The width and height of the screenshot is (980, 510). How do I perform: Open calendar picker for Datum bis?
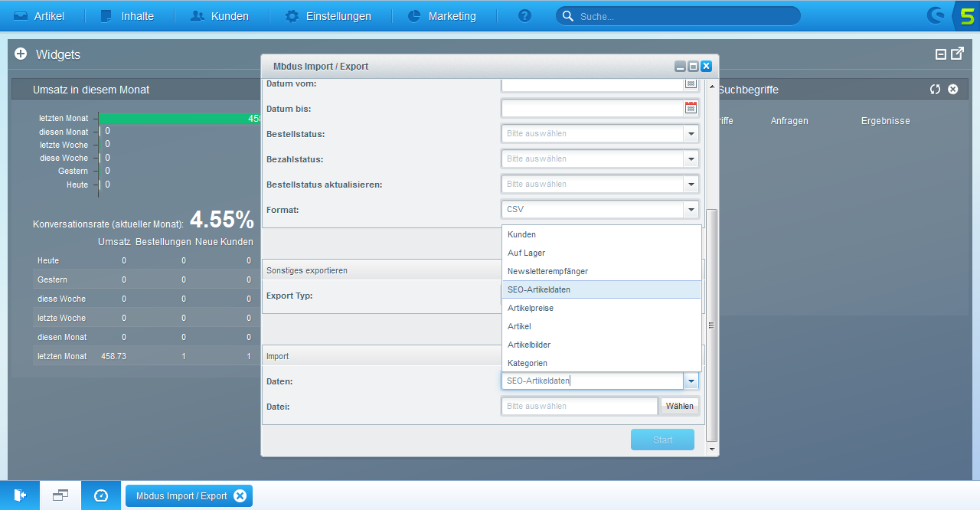[x=691, y=108]
